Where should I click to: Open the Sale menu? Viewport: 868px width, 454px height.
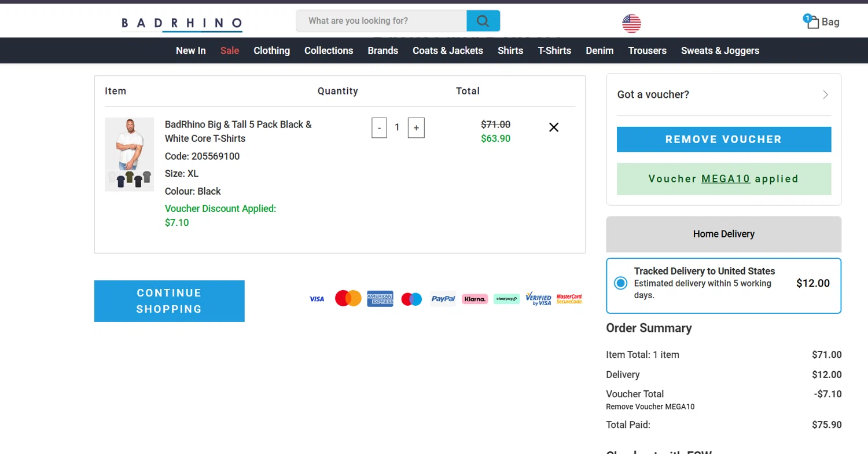click(230, 50)
